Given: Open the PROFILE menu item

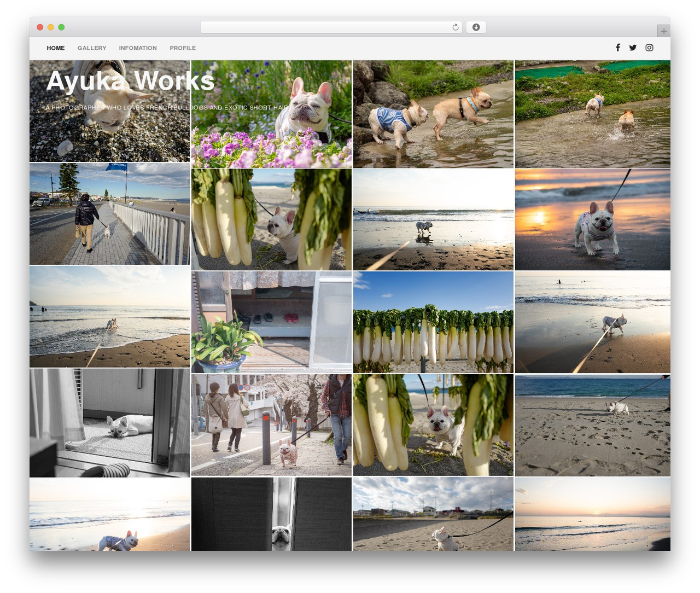Looking at the screenshot, I should coord(183,48).
